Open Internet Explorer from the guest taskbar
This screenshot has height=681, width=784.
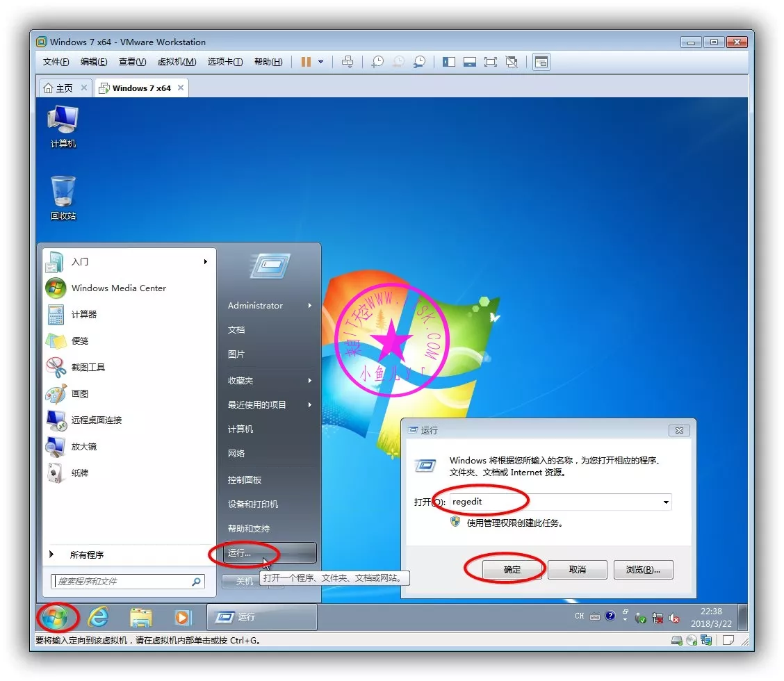(98, 616)
